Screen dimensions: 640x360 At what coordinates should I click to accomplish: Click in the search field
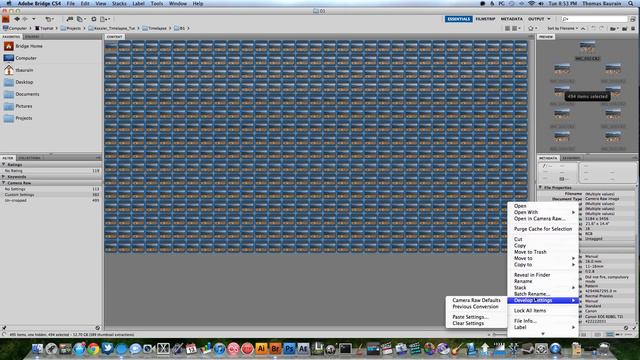tap(594, 19)
